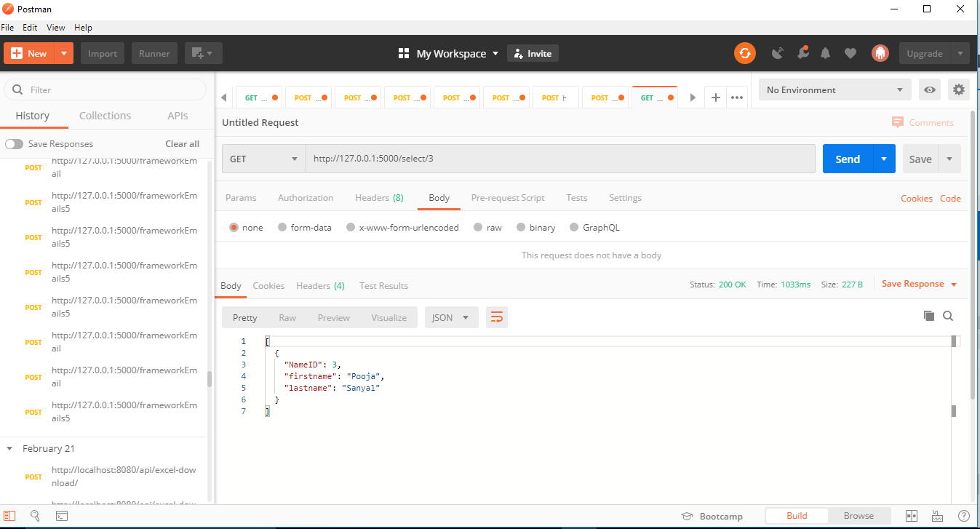Screen dimensions: 980x529
Task: Open Postman console icon in status bar
Action: pyautogui.click(x=62, y=516)
